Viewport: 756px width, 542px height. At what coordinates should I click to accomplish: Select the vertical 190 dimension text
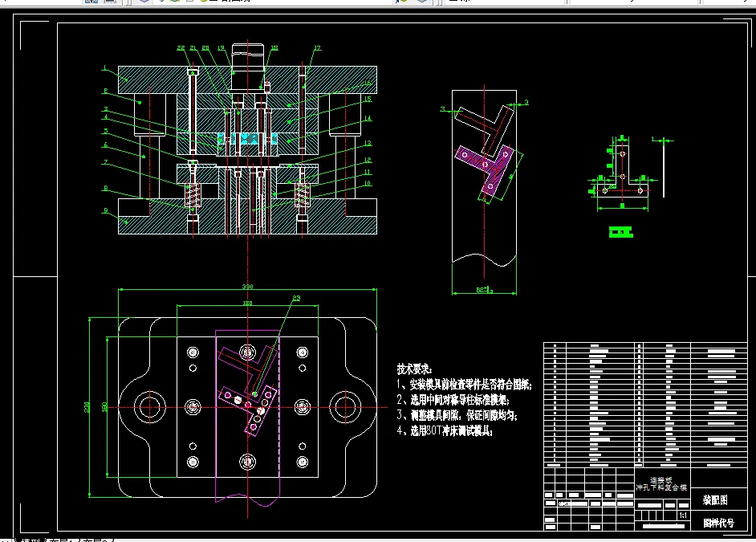pyautogui.click(x=104, y=407)
